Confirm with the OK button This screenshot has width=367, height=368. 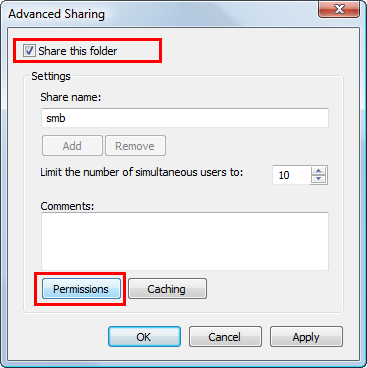144,337
